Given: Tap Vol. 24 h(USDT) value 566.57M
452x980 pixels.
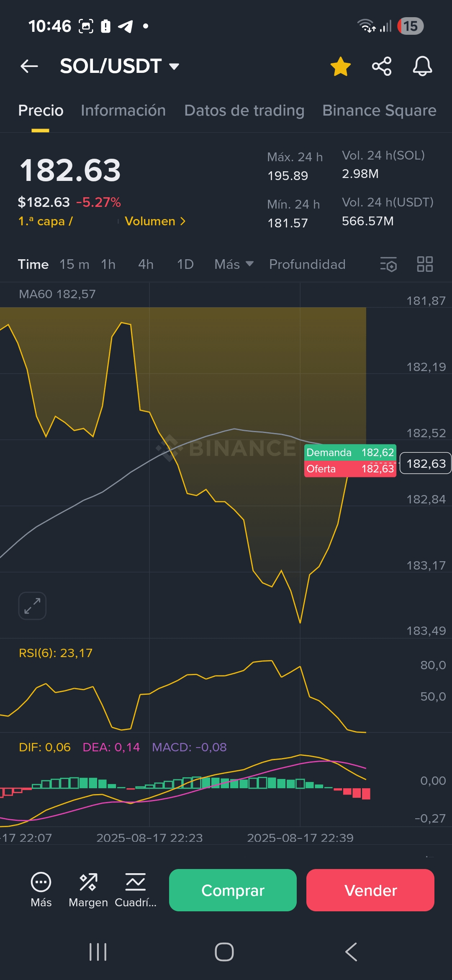Looking at the screenshot, I should (x=368, y=221).
